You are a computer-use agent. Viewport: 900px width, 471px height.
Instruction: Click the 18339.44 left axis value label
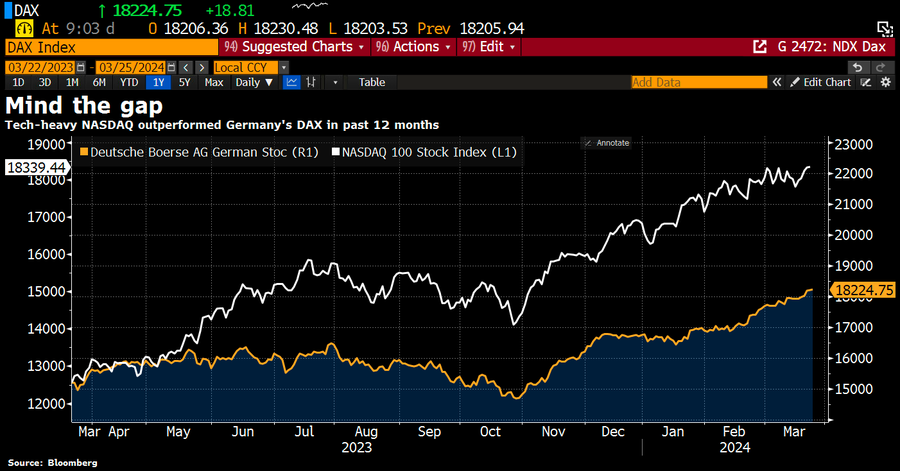[x=36, y=168]
